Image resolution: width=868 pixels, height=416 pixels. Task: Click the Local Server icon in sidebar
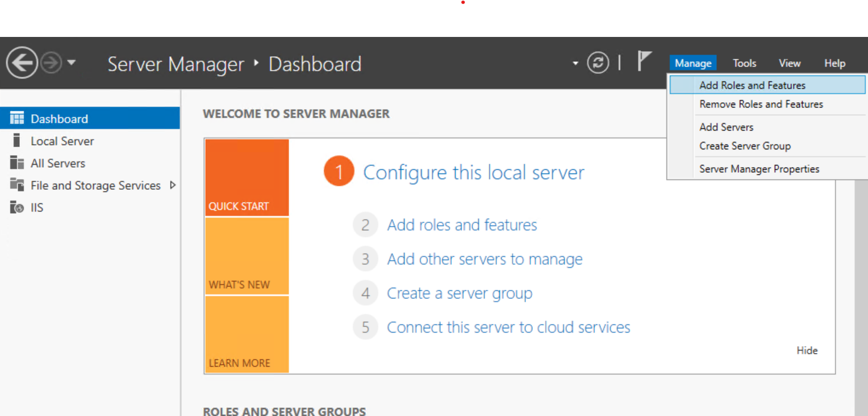pyautogui.click(x=16, y=140)
